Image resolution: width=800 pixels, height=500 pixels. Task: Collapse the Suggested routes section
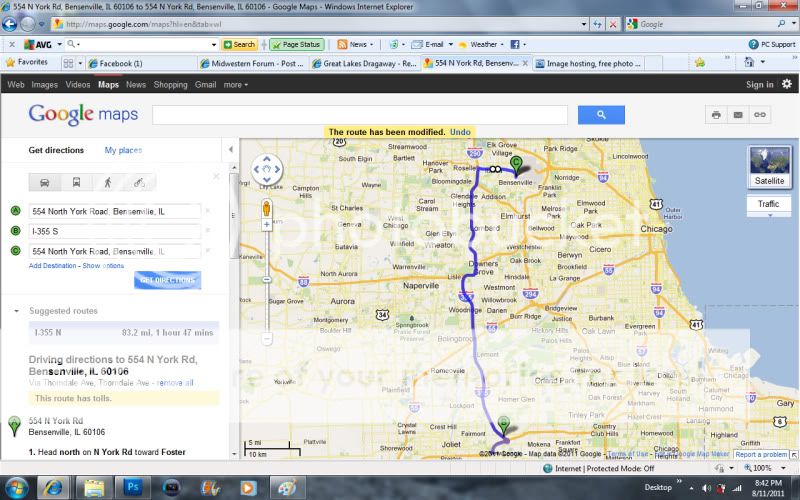(x=16, y=311)
